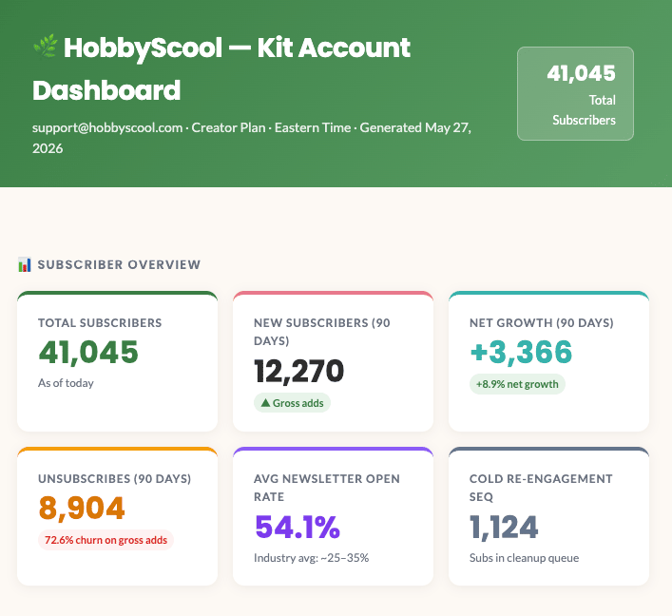
Task: Click the Industry avg ~25–35% caption
Action: click(311, 558)
